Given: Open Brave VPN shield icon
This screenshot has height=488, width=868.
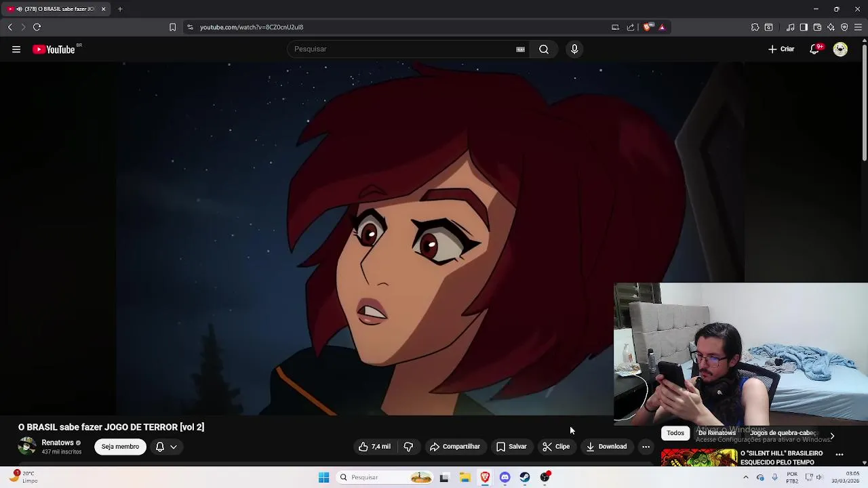Looking at the screenshot, I should [844, 27].
